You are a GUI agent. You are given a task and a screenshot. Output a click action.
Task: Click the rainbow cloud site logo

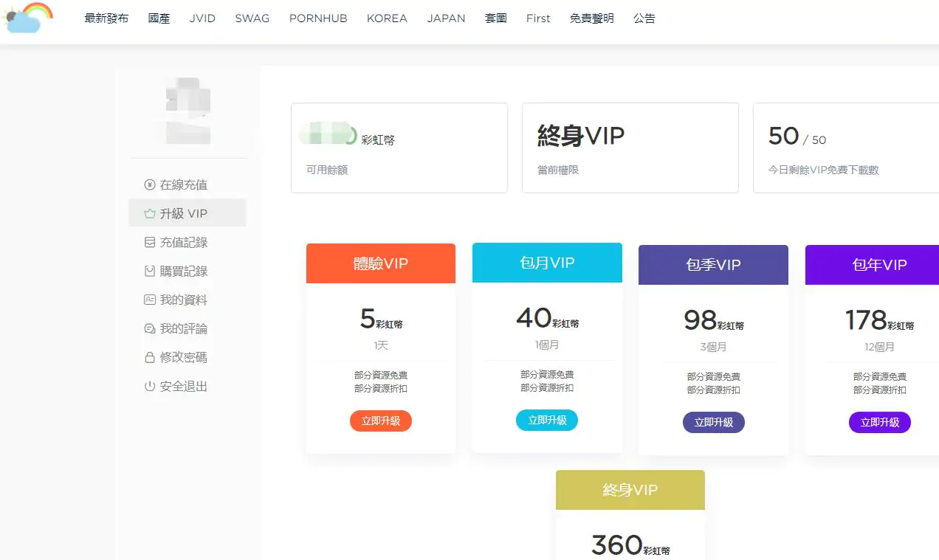29,18
